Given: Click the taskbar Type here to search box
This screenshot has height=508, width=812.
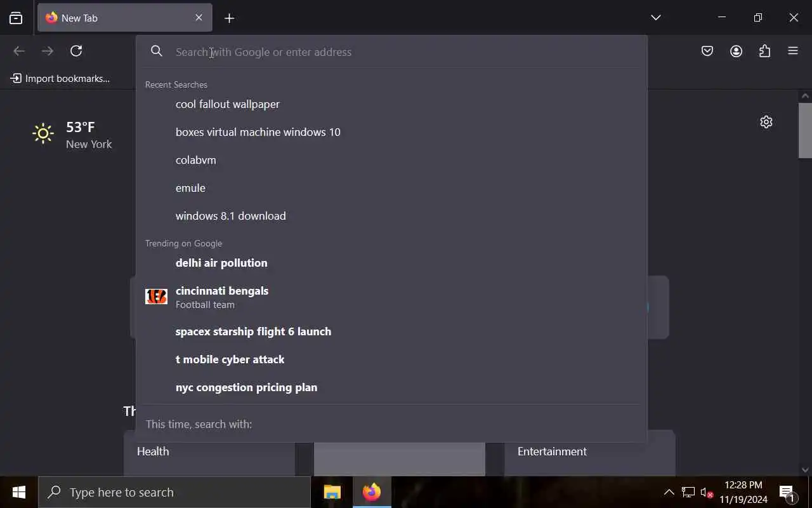Looking at the screenshot, I should click(x=174, y=492).
